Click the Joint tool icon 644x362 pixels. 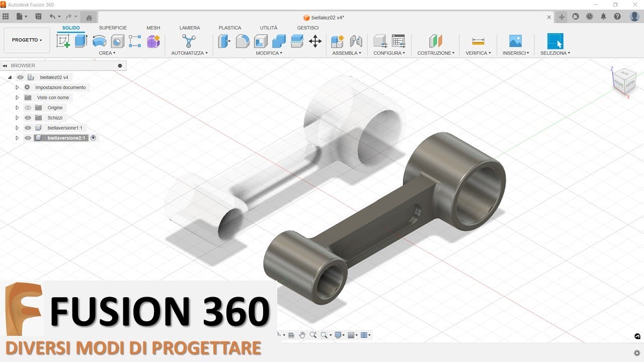pos(356,41)
